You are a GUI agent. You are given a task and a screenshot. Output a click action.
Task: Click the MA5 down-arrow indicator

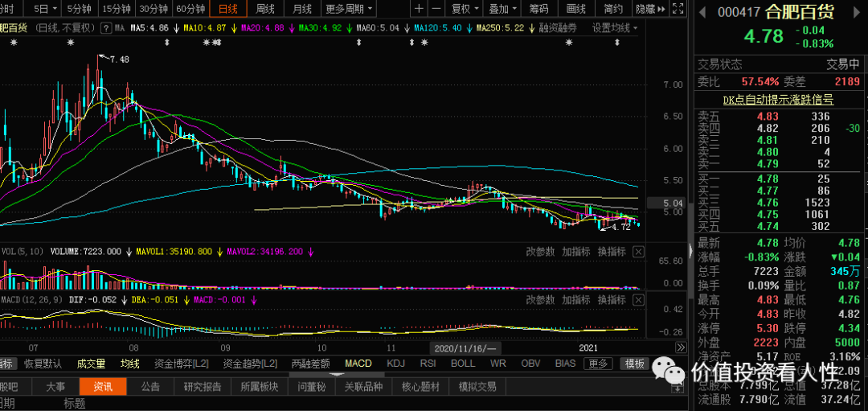click(x=175, y=27)
